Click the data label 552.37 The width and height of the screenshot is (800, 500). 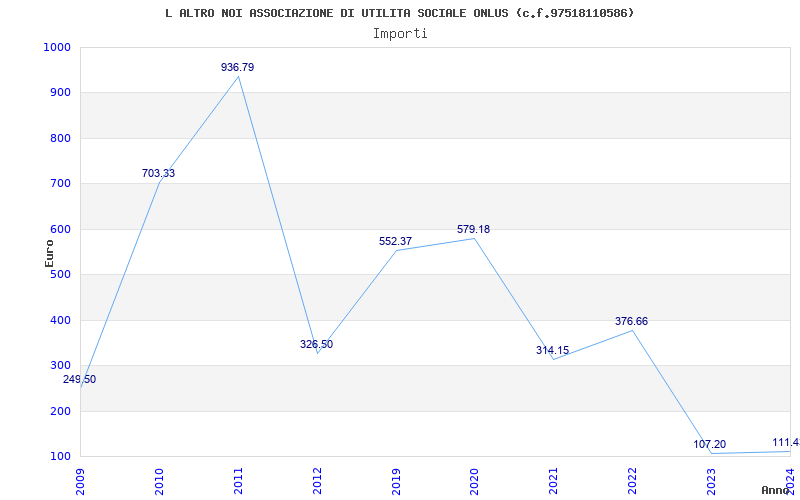coord(395,242)
